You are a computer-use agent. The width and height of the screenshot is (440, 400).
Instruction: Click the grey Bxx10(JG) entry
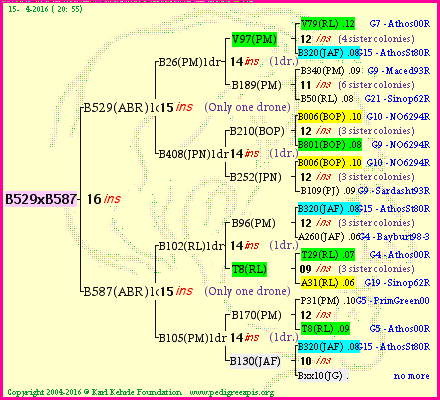(323, 376)
